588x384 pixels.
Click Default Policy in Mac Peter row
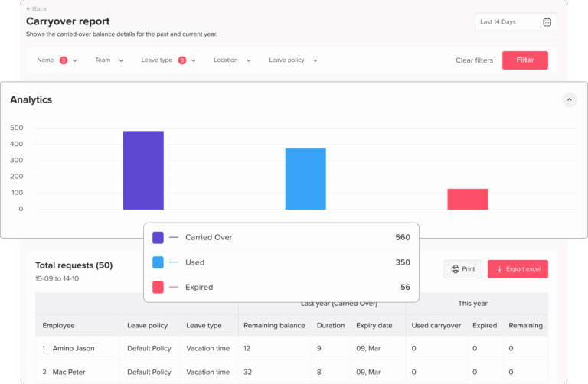149,372
